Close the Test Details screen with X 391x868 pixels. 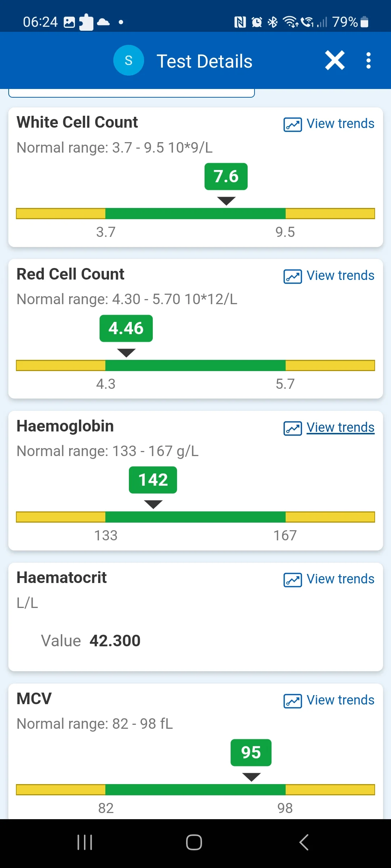pyautogui.click(x=335, y=60)
